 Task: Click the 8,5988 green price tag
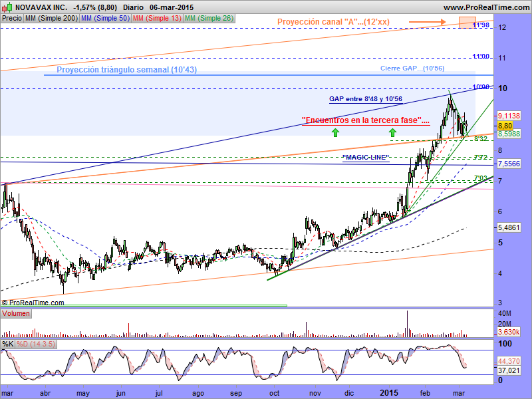[509, 134]
